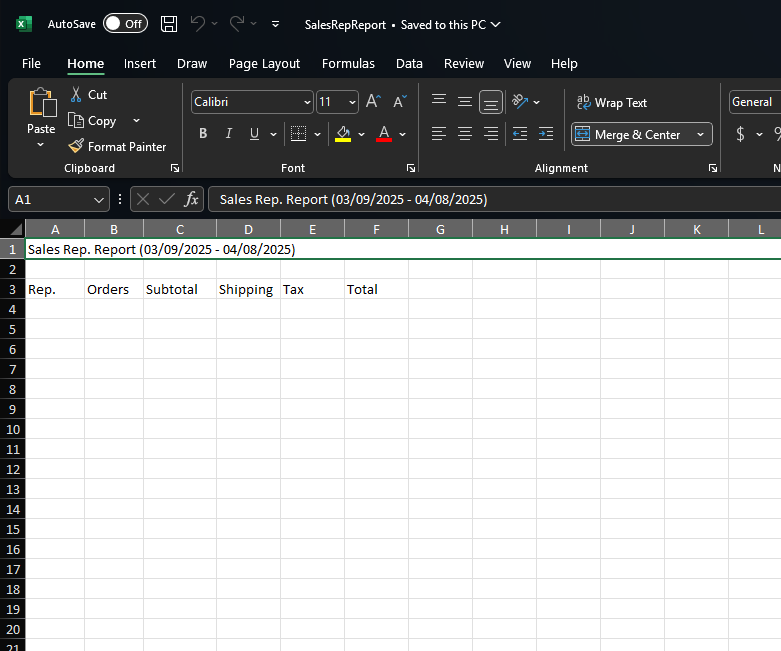Open the Insert ribbon tab
The height and width of the screenshot is (651, 781).
(139, 64)
